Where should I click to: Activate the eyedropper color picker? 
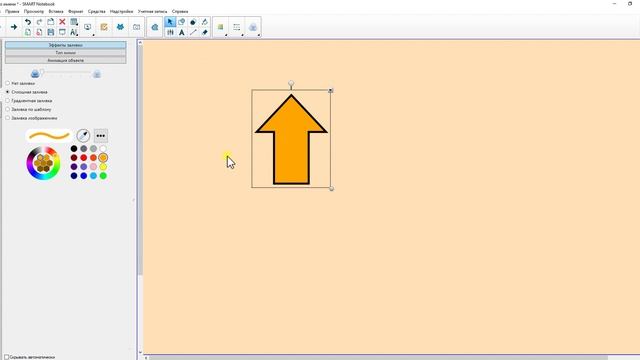pyautogui.click(x=83, y=136)
